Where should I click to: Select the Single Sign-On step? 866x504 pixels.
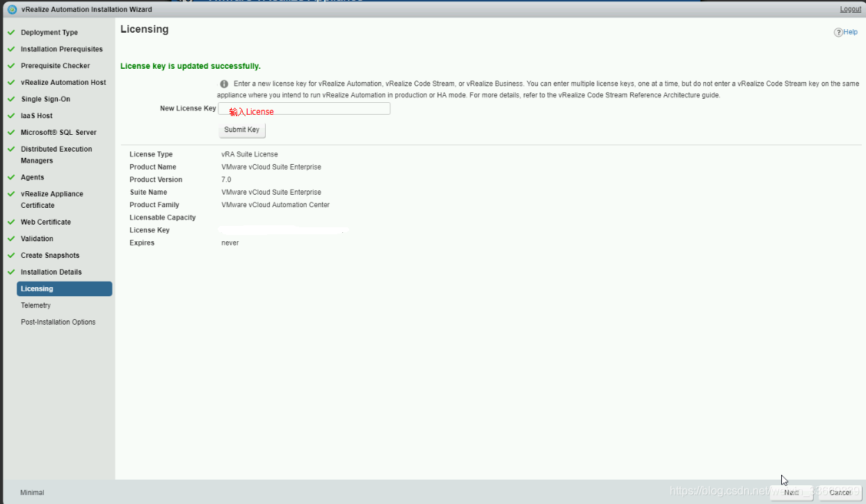(x=45, y=99)
